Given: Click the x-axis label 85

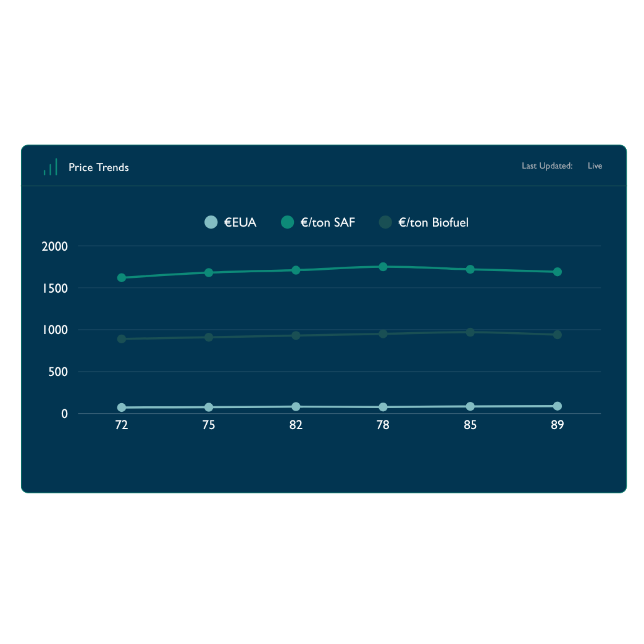Looking at the screenshot, I should (470, 425).
